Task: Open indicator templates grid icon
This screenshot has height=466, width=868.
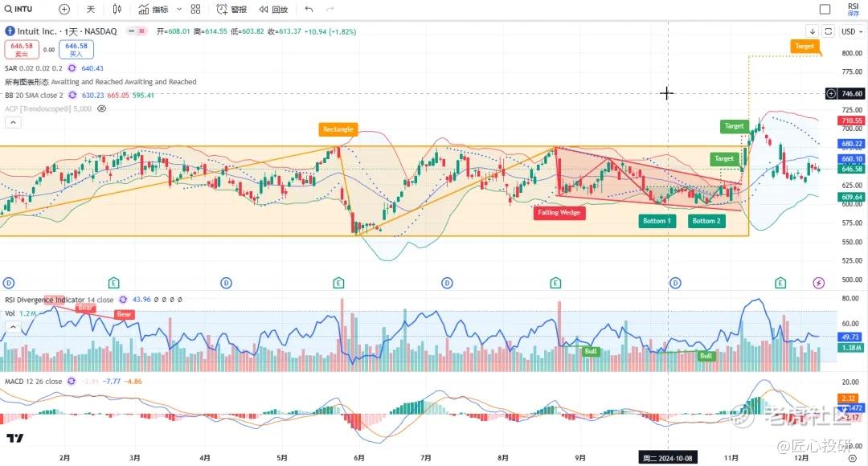Action: (x=195, y=9)
